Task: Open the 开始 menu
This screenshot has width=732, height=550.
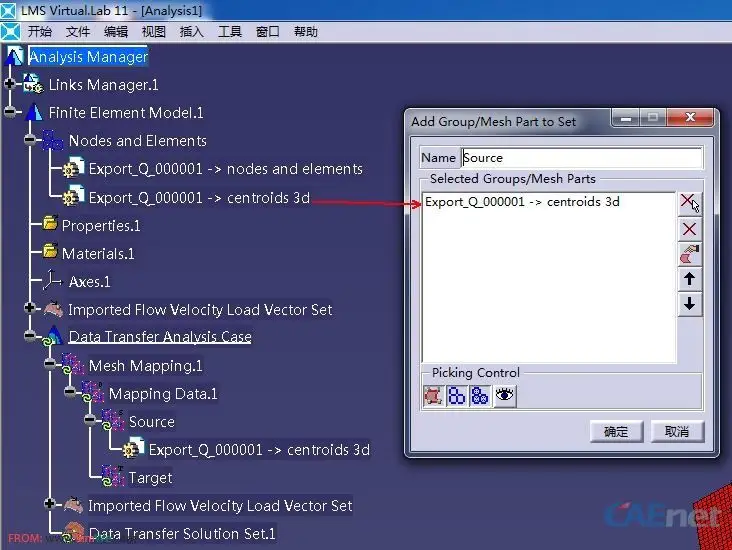Action: [39, 32]
